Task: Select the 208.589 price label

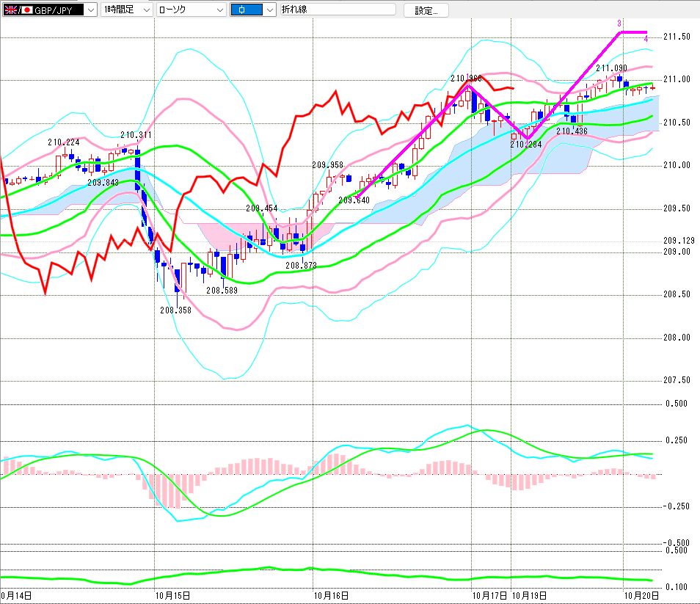Action: tap(222, 291)
